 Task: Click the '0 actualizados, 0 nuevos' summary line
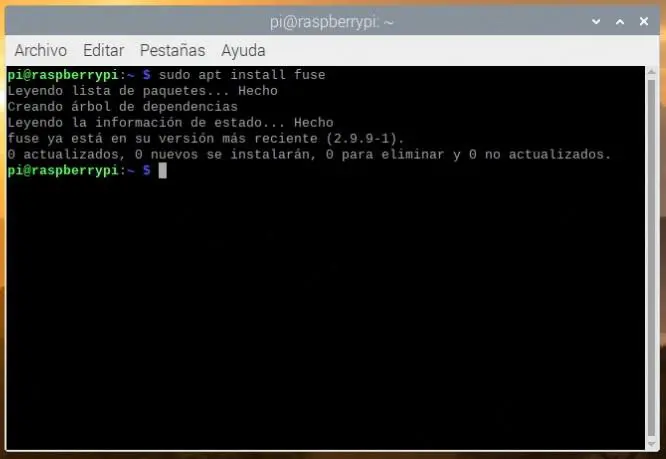click(x=309, y=155)
